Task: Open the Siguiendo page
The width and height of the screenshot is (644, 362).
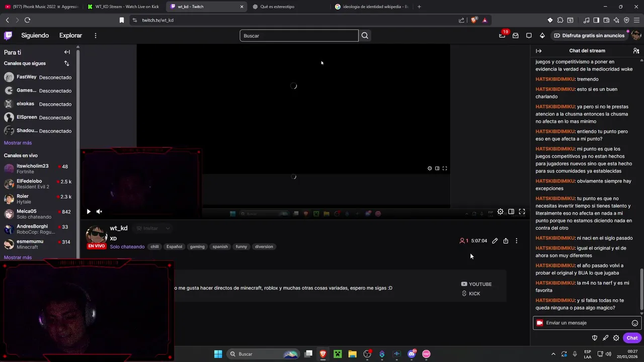Action: click(x=35, y=36)
